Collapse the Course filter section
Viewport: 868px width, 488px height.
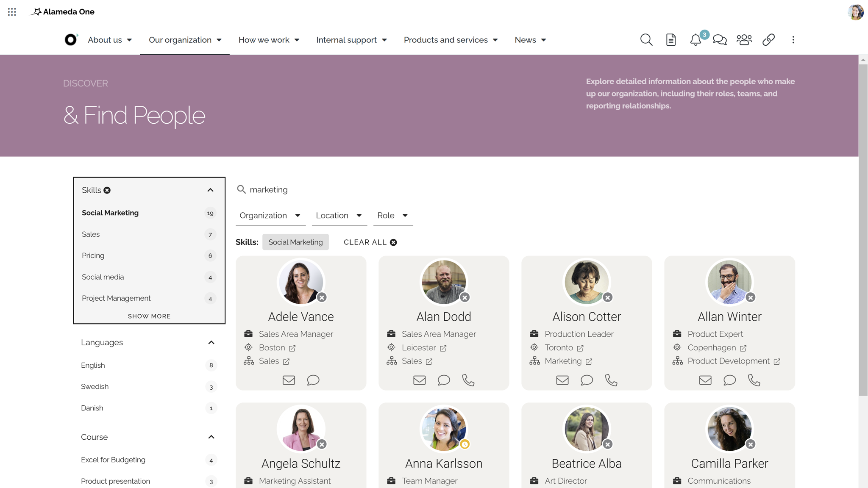[211, 437]
